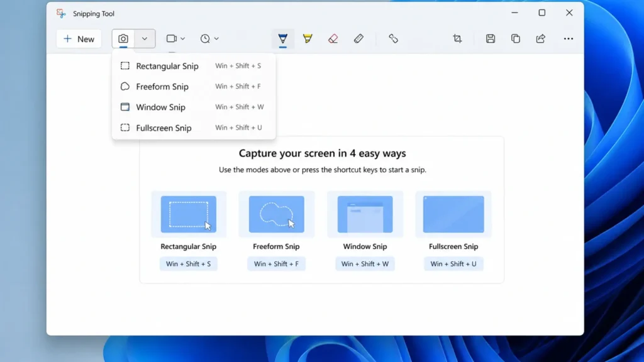Open the See more ellipsis menu
644x362 pixels.
[x=568, y=38]
